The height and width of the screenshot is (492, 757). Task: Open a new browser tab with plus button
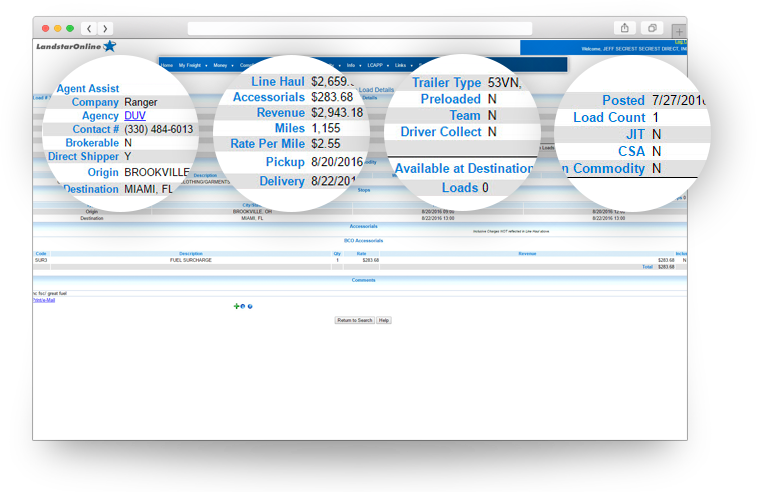pos(679,32)
